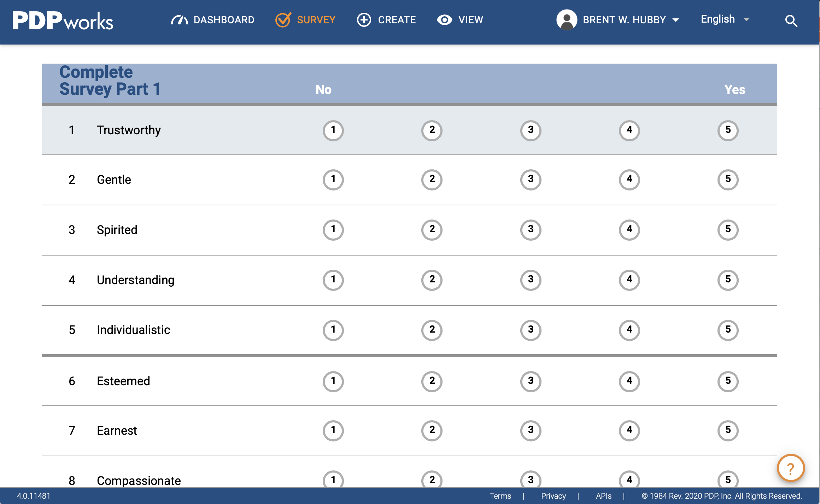Expand the Brent W. Hubby account dropdown

(x=676, y=20)
